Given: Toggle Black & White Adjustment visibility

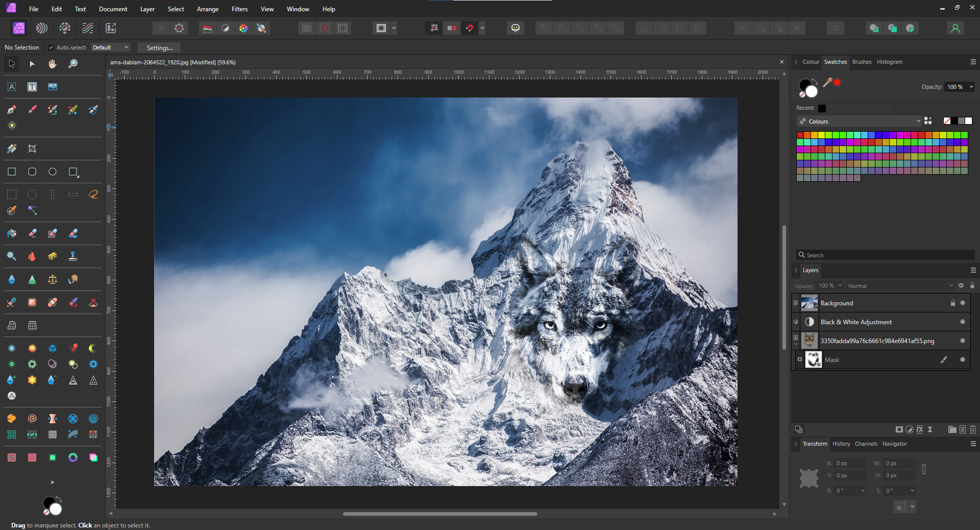Looking at the screenshot, I should (x=963, y=322).
